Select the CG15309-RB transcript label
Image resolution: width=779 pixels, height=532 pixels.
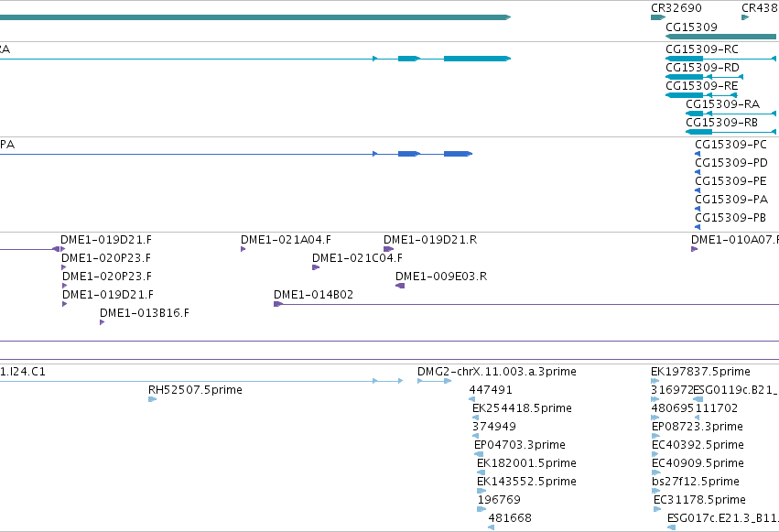click(721, 122)
